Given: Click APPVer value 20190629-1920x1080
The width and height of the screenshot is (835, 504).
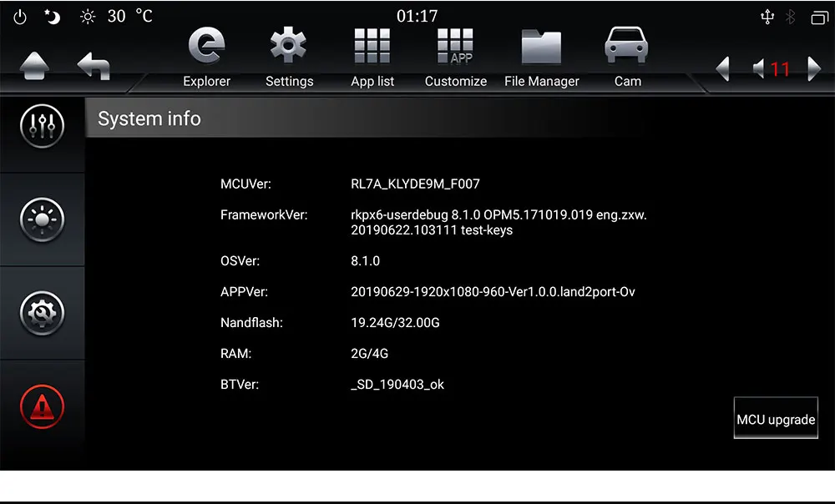Looking at the screenshot, I should click(x=493, y=292).
